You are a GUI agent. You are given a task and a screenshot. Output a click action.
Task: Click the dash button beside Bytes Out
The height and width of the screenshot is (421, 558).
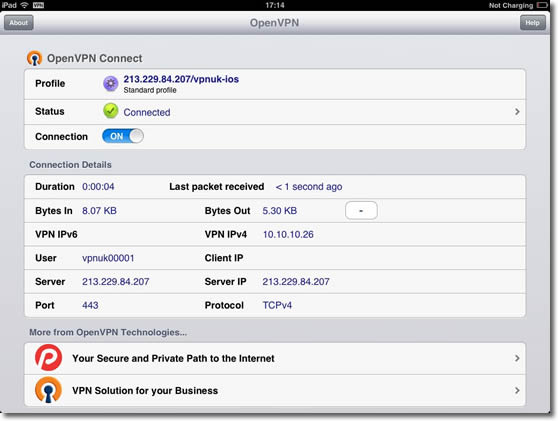(x=361, y=211)
